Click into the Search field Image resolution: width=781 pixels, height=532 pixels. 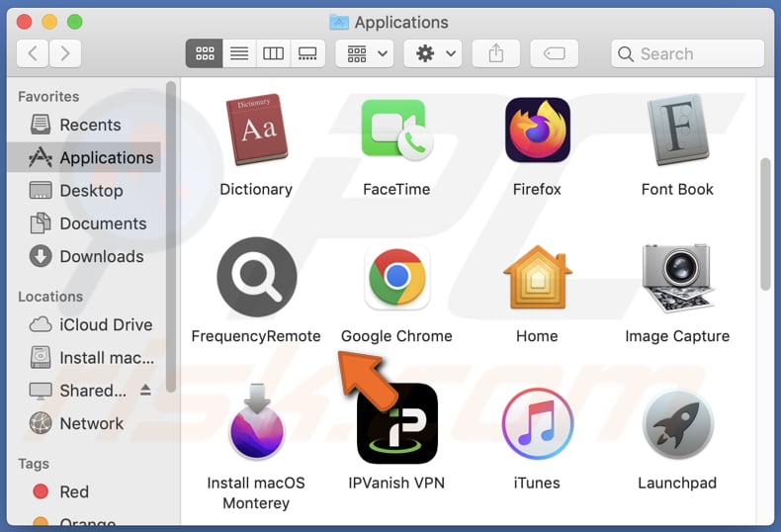(687, 53)
